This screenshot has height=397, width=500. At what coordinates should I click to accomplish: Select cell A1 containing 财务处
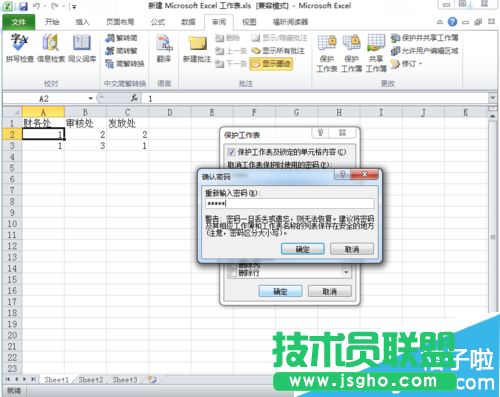tap(43, 123)
